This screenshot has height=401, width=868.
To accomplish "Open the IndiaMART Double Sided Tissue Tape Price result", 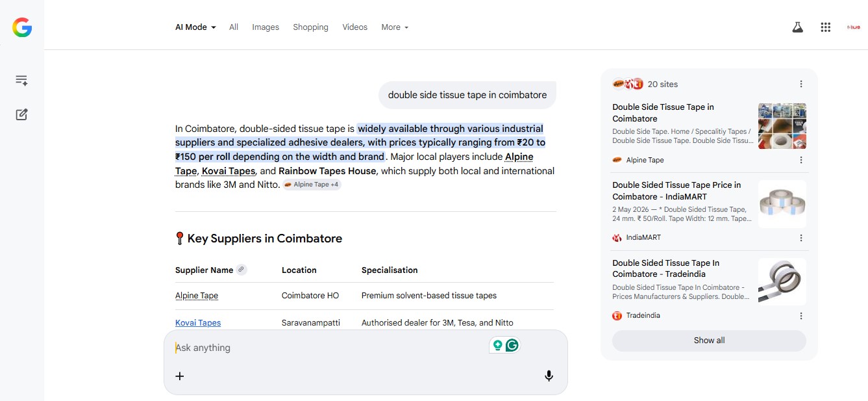I will pyautogui.click(x=676, y=191).
